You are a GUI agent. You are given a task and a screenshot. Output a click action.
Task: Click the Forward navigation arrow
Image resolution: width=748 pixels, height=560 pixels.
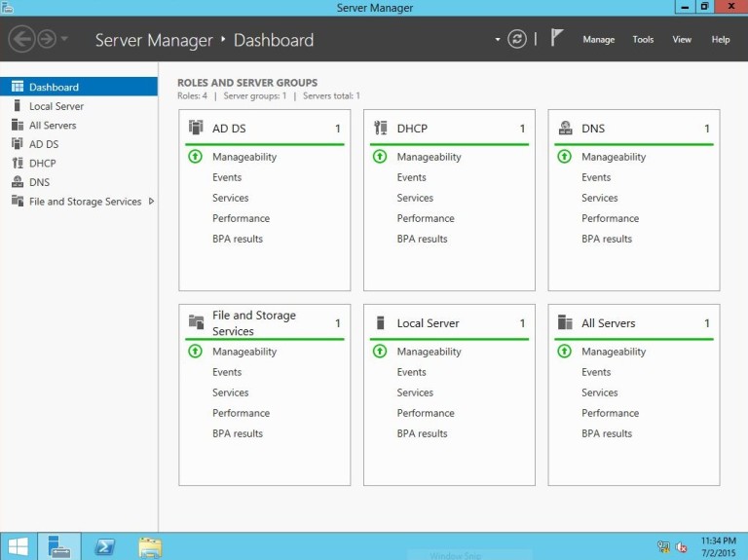click(x=47, y=39)
